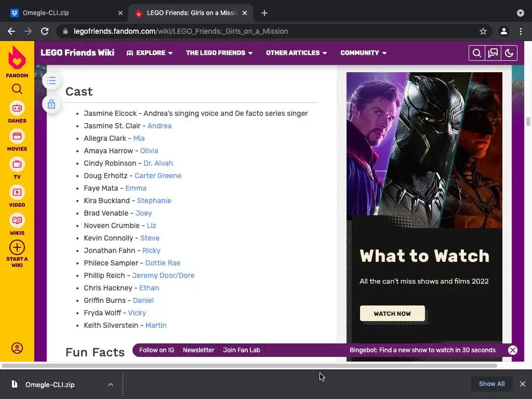Open the Omegle-CLI.zip download options chevron
This screenshot has height=399, width=532.
111,384
